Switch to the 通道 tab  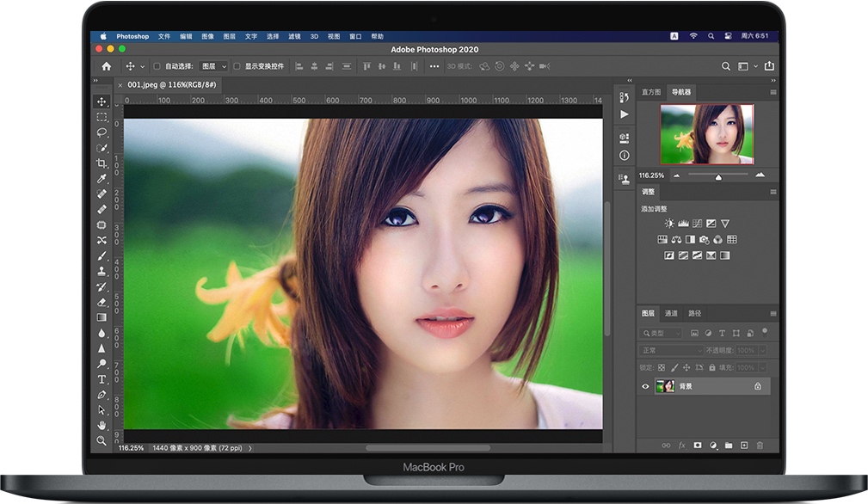673,313
